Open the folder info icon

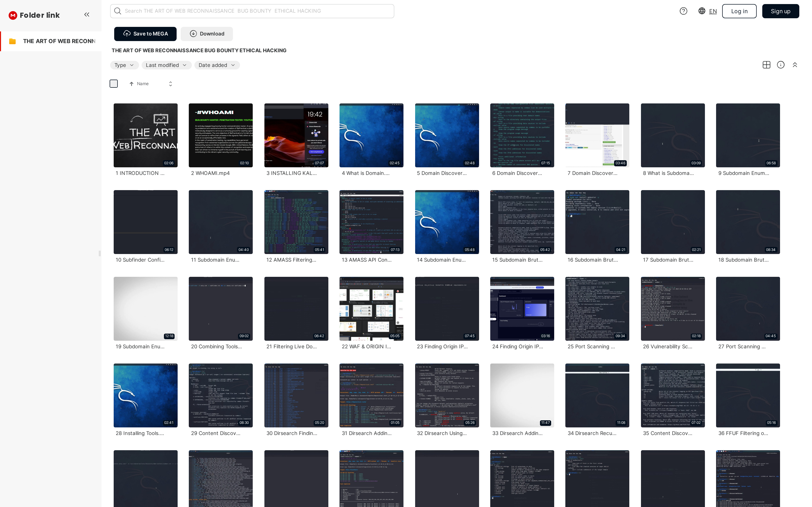781,65
